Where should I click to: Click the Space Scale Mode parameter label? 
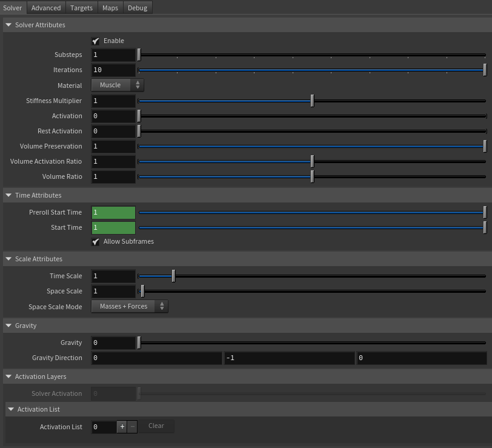(x=55, y=307)
